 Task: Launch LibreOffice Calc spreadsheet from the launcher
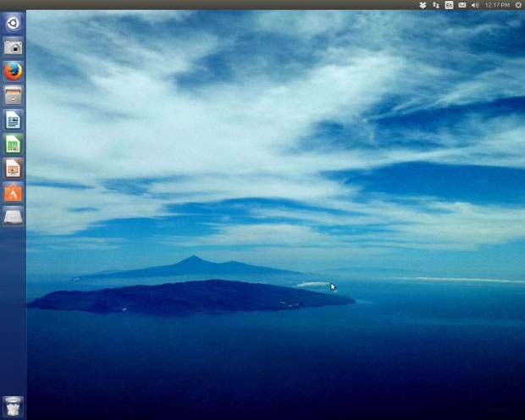(x=13, y=144)
